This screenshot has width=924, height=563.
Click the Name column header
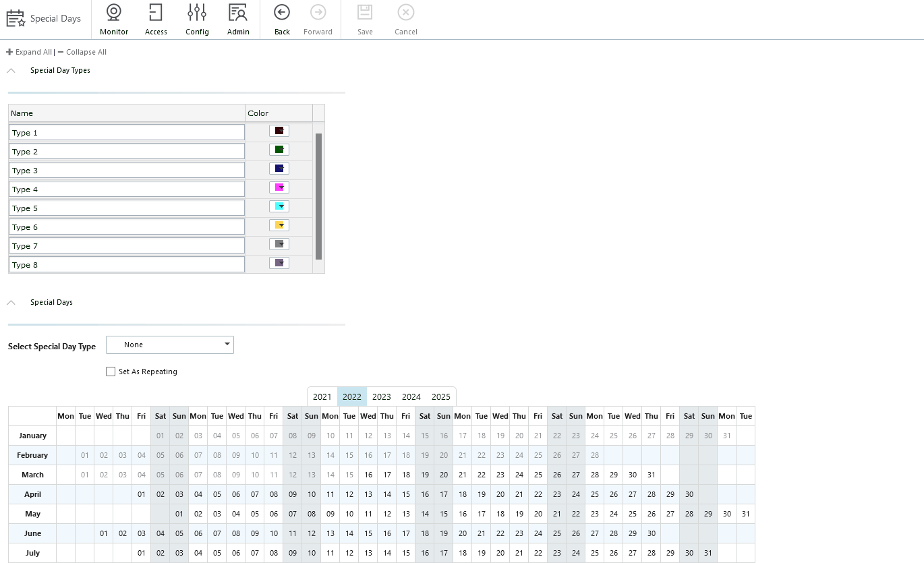tap(127, 113)
